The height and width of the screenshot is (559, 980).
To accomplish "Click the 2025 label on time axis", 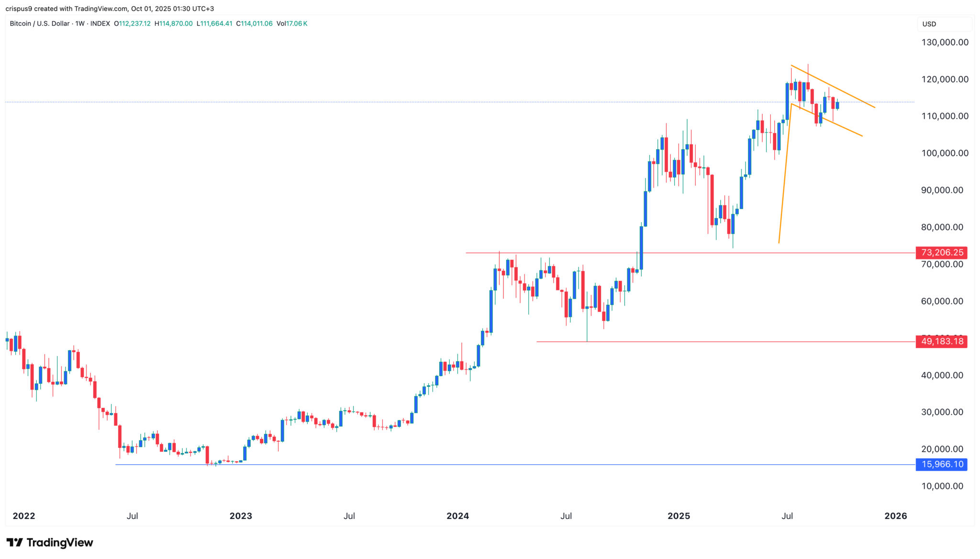I will (679, 516).
